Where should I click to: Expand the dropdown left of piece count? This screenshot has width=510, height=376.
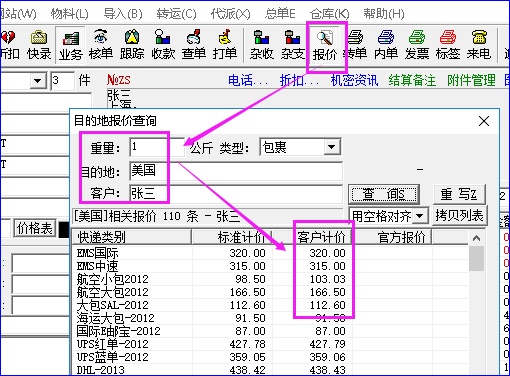click(x=37, y=81)
